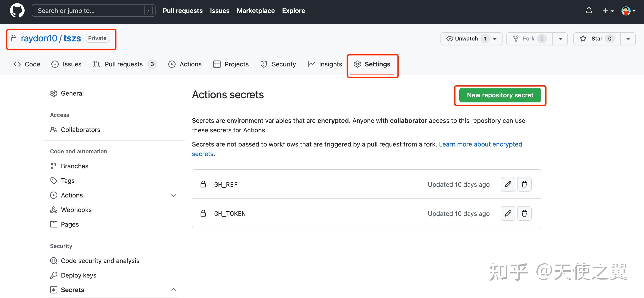Open the Star lists dropdown arrow

(628, 38)
